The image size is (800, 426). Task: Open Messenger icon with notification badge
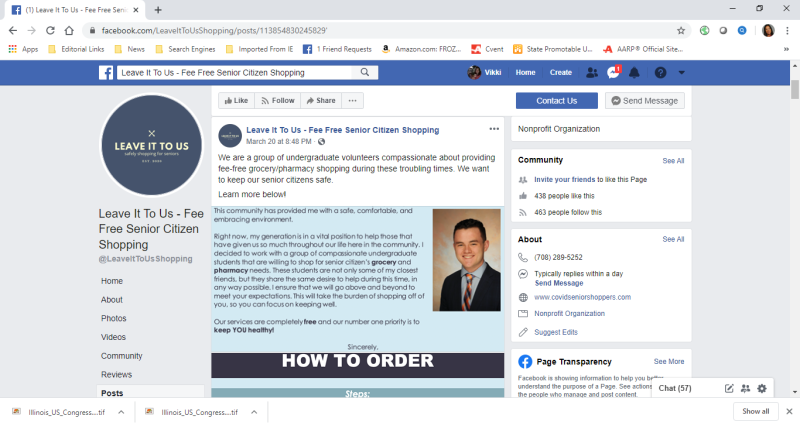[x=613, y=72]
